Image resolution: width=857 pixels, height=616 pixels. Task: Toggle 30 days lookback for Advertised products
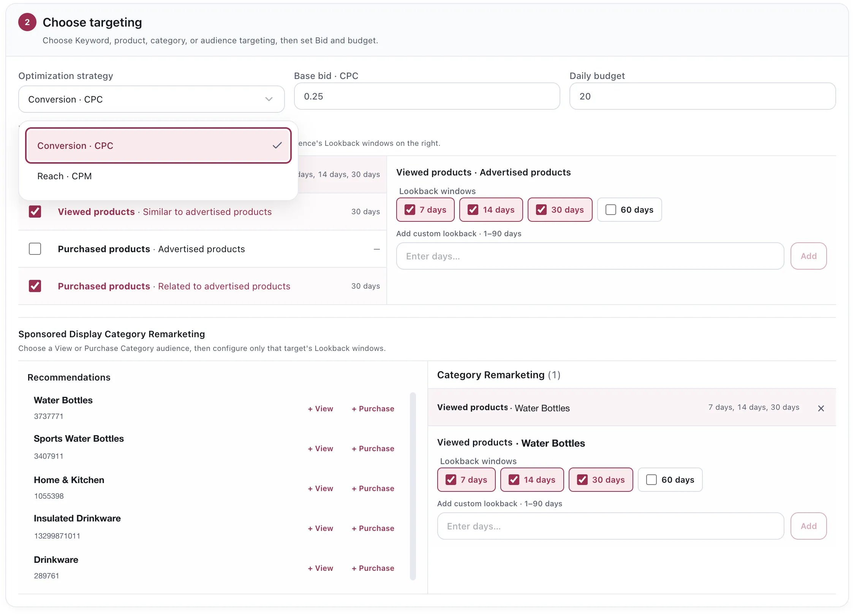click(560, 210)
